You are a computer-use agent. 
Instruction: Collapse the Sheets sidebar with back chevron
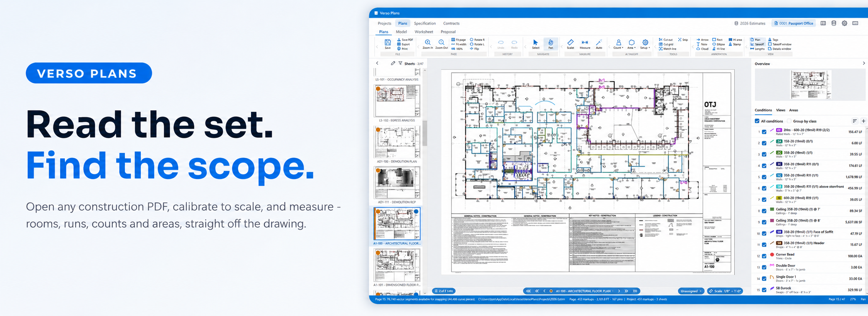click(x=377, y=63)
